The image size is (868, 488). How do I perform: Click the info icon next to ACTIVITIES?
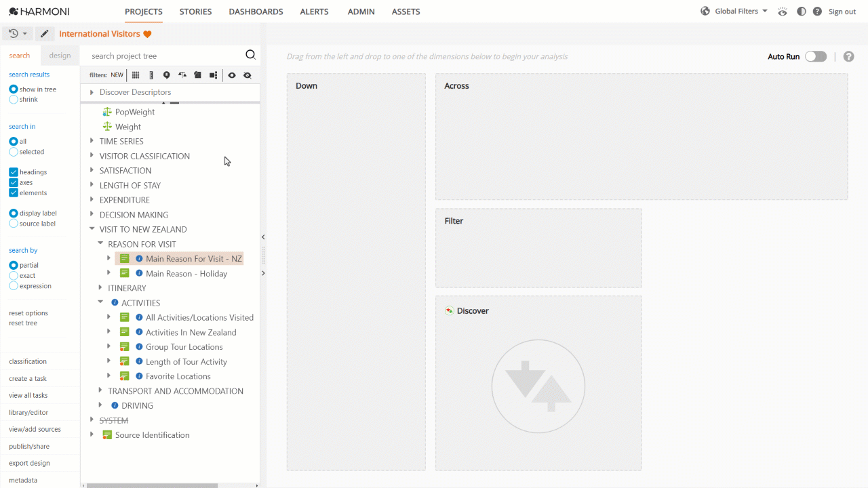point(115,303)
